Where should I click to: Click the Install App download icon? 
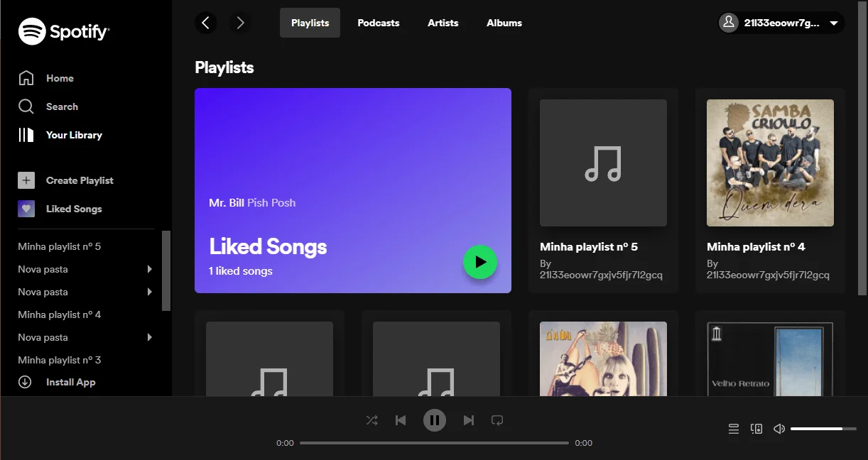coord(25,382)
